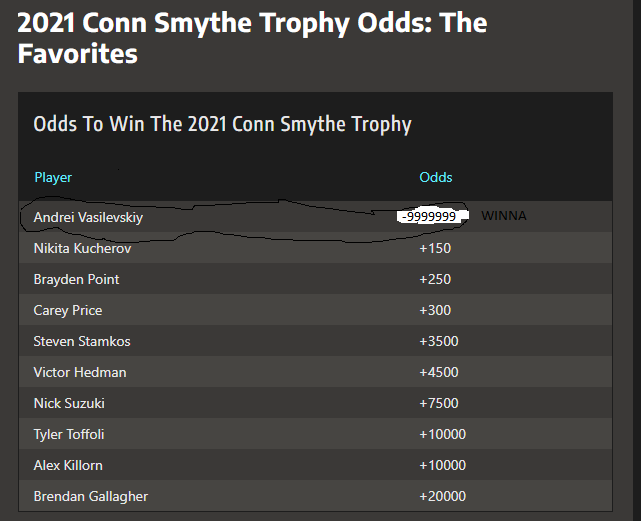The width and height of the screenshot is (641, 521).
Task: Click the +300 odds for Price
Action: point(435,310)
